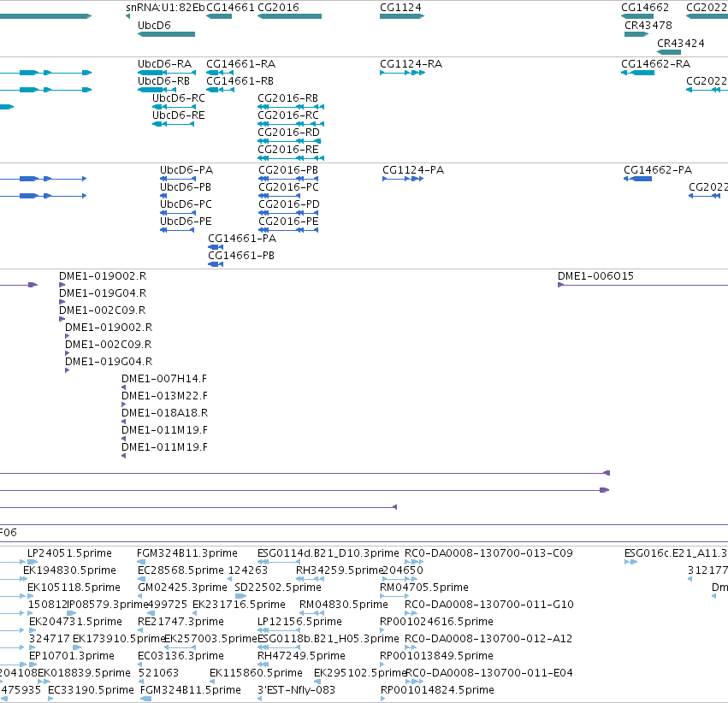Open the RE21747.3prime EST label
The width and height of the screenshot is (728, 703).
pyautogui.click(x=181, y=623)
